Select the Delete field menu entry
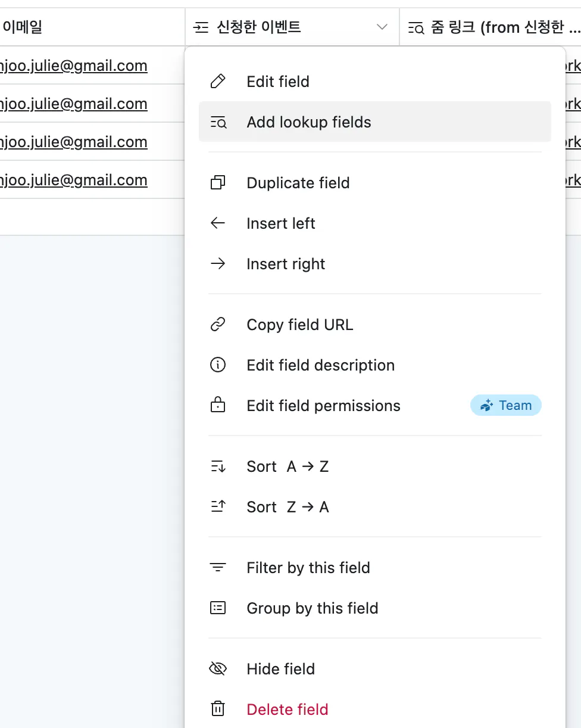Viewport: 581px width, 728px height. pyautogui.click(x=288, y=710)
